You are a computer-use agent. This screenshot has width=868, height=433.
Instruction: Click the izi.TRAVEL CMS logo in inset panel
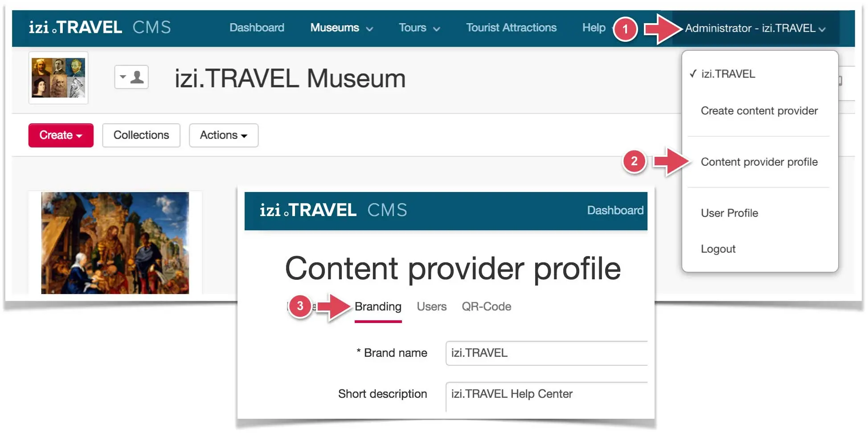[x=333, y=210]
